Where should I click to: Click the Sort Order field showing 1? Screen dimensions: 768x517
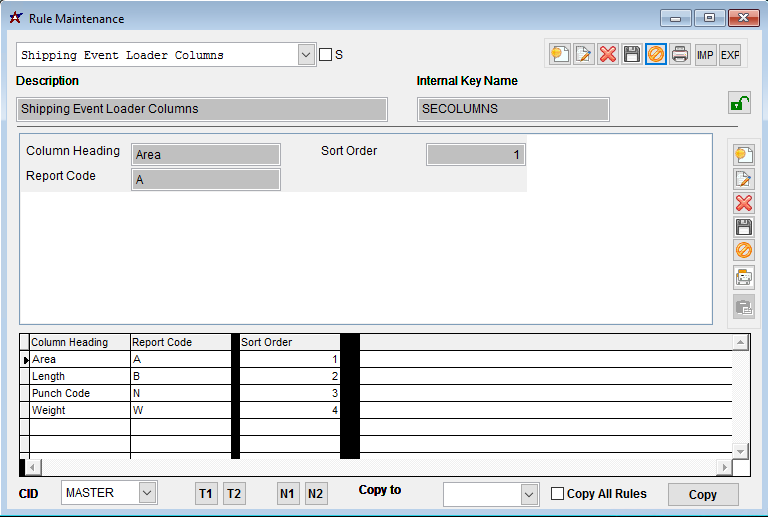tap(476, 155)
